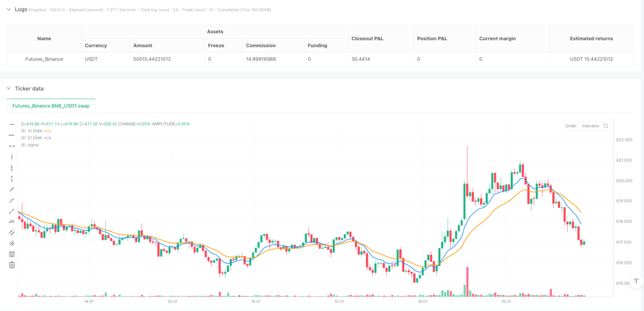Click the Estimated returns column header
The height and width of the screenshot is (311, 644).
[x=591, y=39]
